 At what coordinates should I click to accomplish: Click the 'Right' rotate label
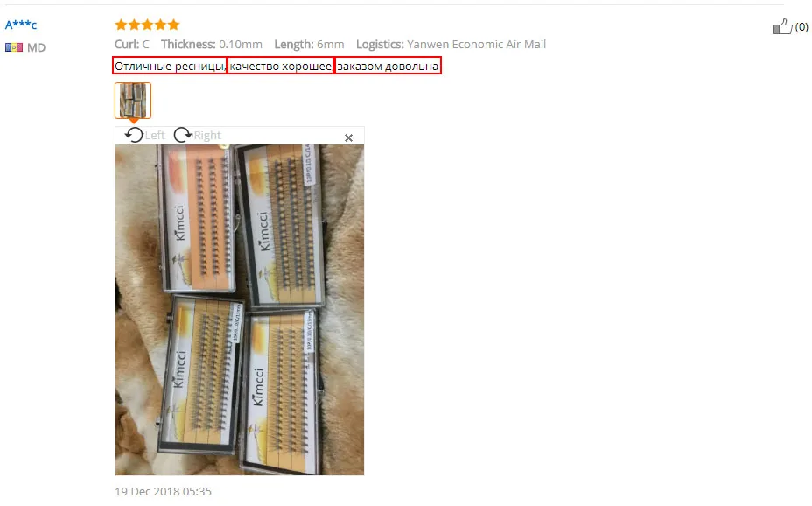coord(207,136)
